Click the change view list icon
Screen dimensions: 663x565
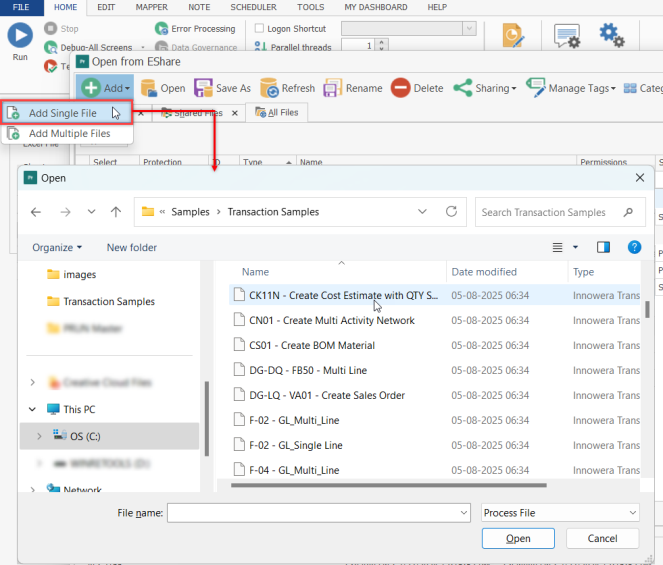pos(558,247)
